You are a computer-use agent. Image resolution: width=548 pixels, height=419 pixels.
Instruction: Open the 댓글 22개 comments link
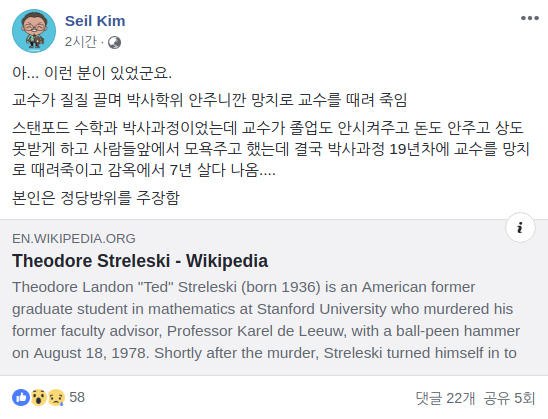[x=445, y=398]
